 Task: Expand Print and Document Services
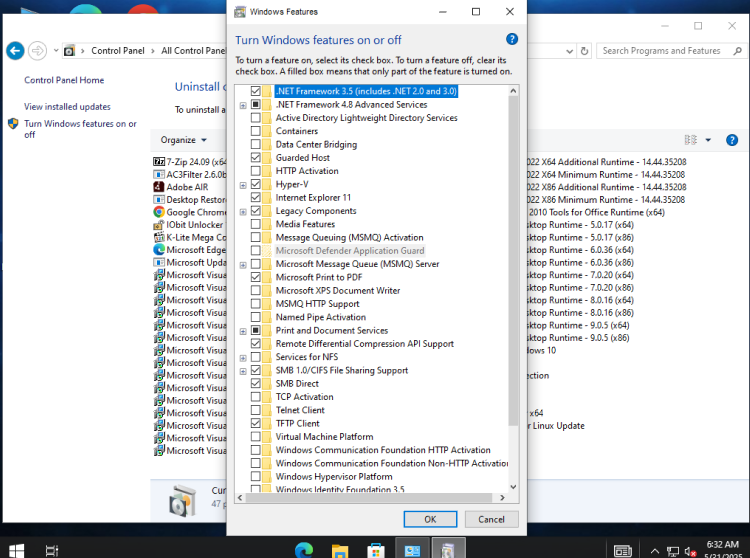click(x=243, y=331)
